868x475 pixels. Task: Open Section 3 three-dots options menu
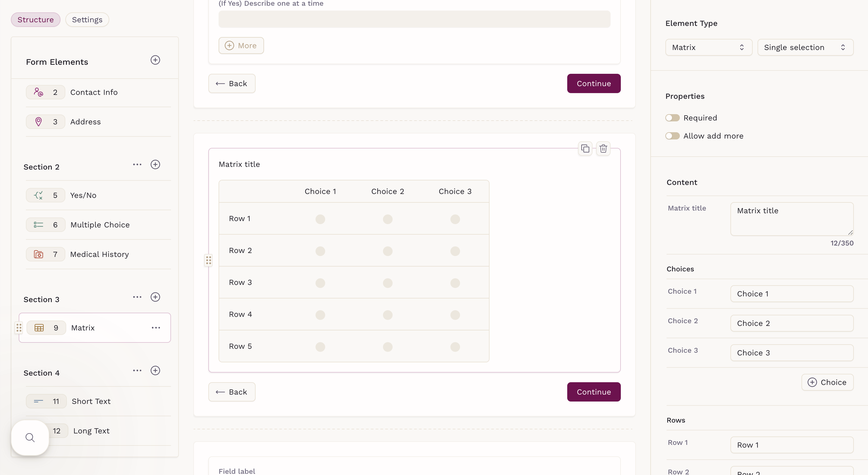coord(137,297)
